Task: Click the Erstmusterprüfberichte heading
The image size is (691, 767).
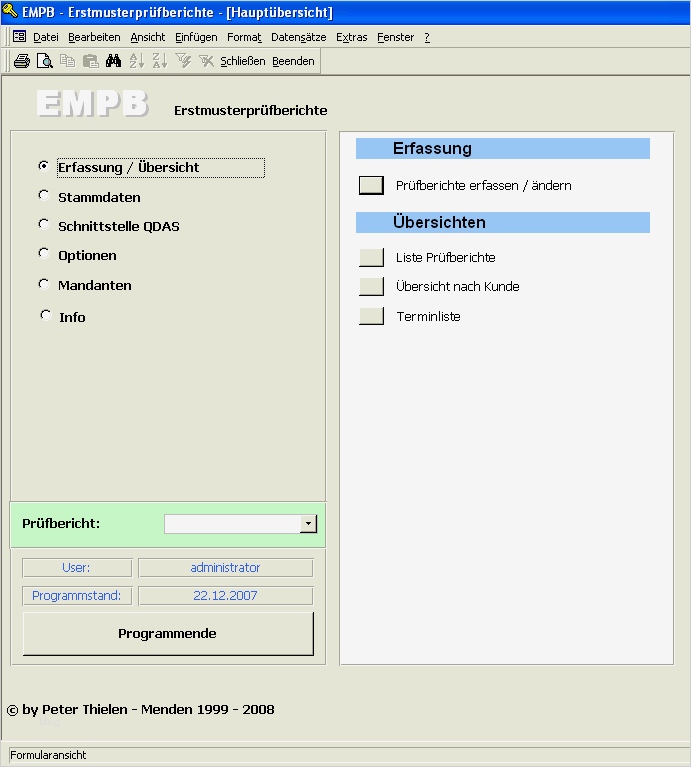Action: (x=250, y=111)
